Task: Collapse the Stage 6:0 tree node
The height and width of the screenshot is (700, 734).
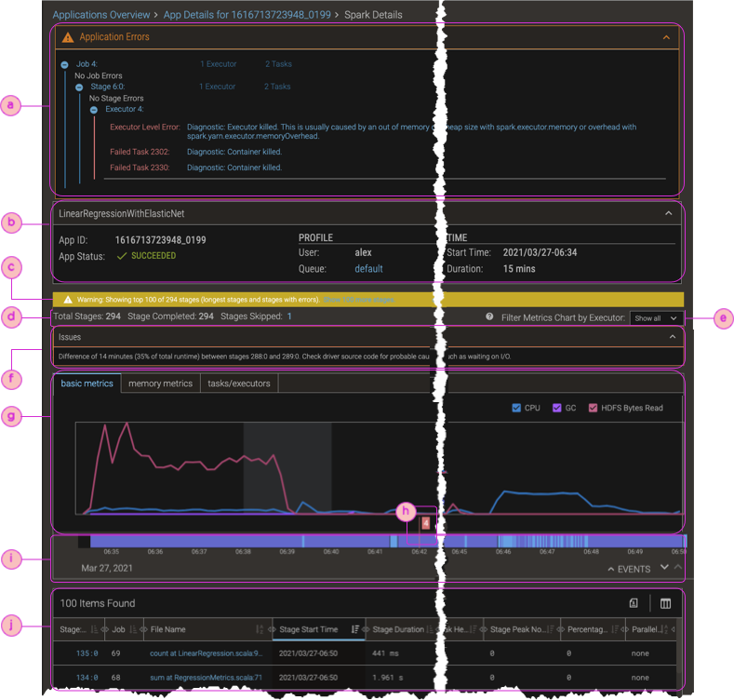Action: 79,87
